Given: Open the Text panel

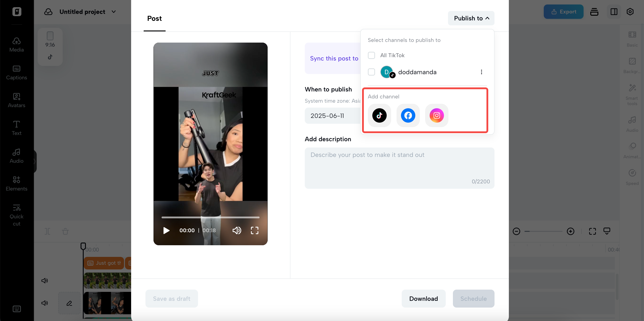Looking at the screenshot, I should [16, 128].
